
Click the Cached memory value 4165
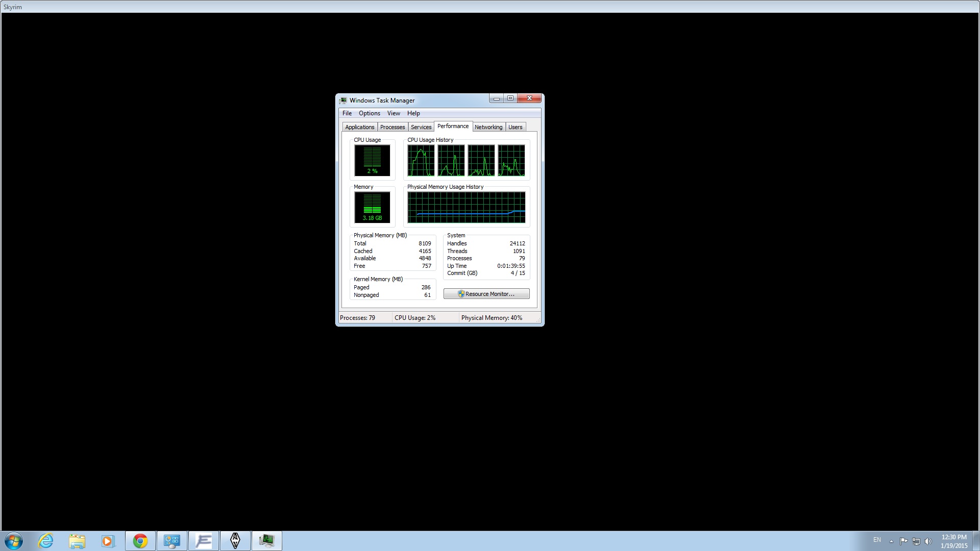[425, 251]
